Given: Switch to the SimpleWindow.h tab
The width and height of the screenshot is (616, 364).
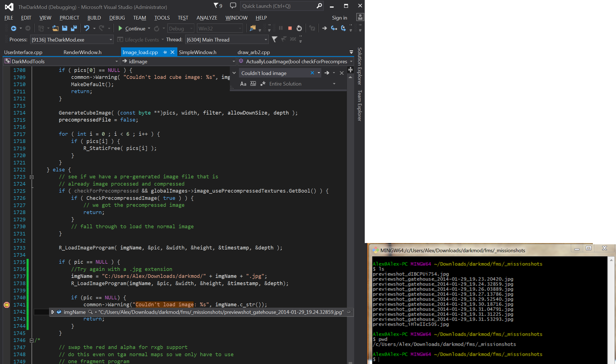Looking at the screenshot, I should 198,52.
